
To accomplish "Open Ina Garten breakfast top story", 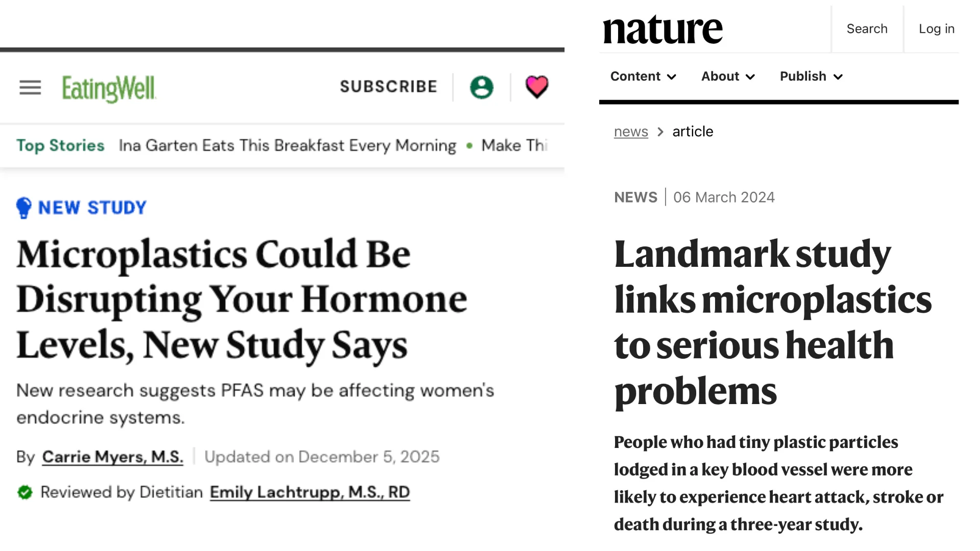I will pos(287,145).
